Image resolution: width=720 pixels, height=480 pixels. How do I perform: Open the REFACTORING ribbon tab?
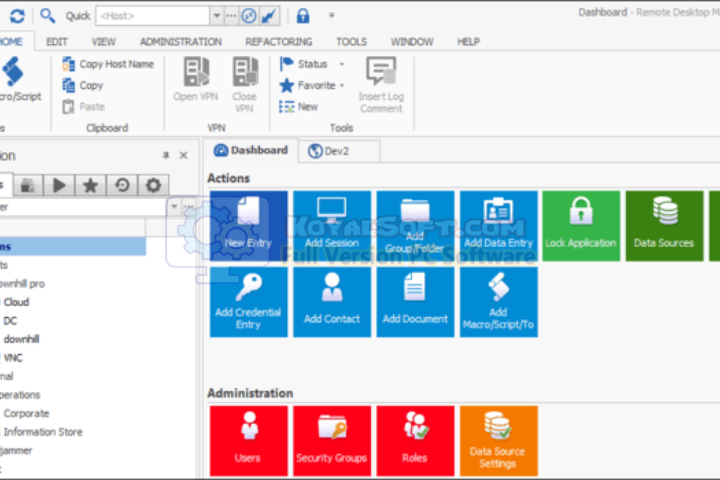(279, 42)
